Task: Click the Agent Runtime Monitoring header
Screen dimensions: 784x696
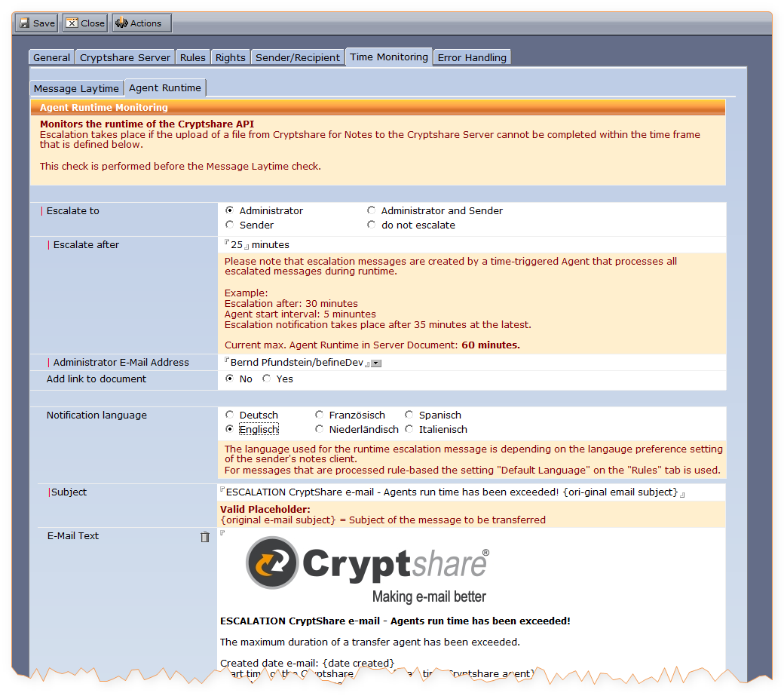Action: point(378,108)
